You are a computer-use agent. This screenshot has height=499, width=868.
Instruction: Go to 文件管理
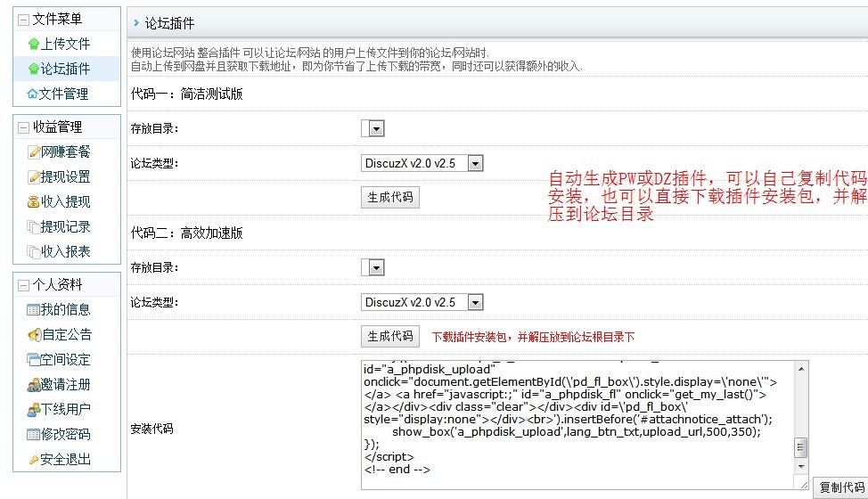pos(63,94)
